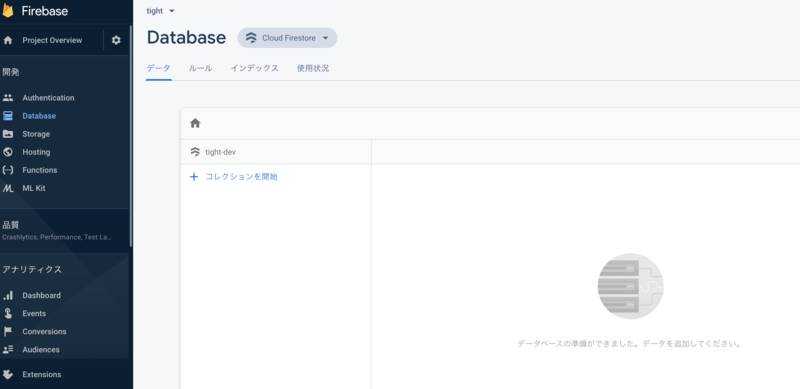Open the tight project selector dropdown

click(161, 11)
